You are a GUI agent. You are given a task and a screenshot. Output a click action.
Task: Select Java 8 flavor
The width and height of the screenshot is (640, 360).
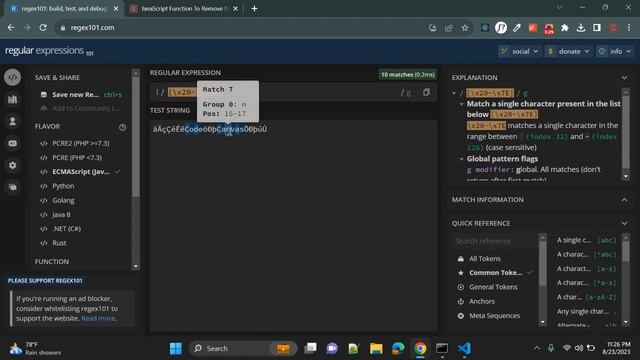click(x=56, y=215)
